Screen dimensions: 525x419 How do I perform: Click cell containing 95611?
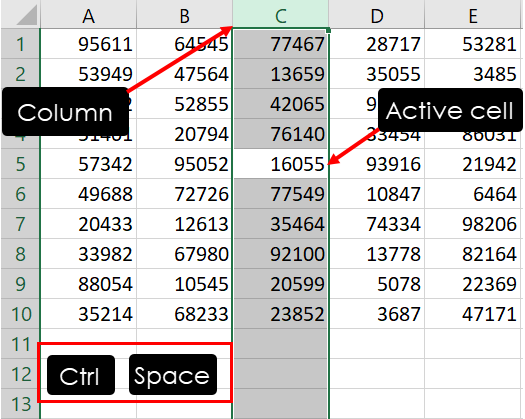88,44
